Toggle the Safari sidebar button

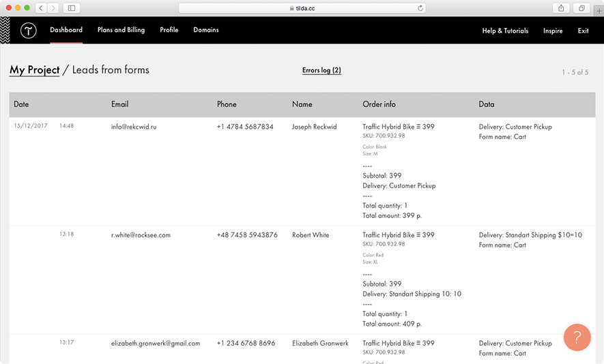pyautogui.click(x=72, y=8)
